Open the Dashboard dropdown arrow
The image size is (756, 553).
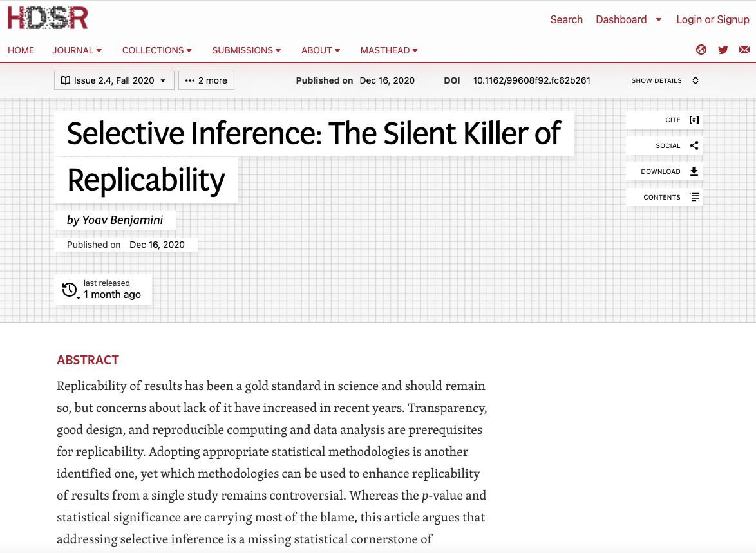coord(659,20)
